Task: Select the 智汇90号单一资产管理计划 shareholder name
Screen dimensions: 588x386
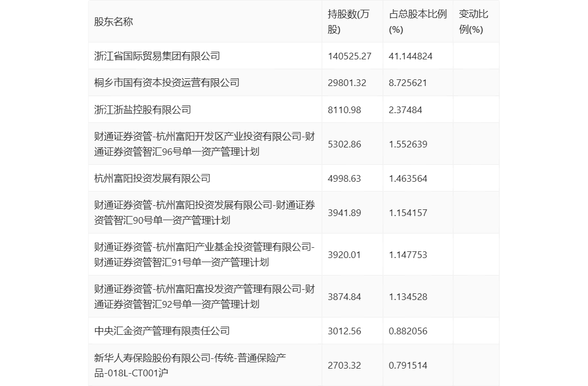Action: click(x=204, y=212)
